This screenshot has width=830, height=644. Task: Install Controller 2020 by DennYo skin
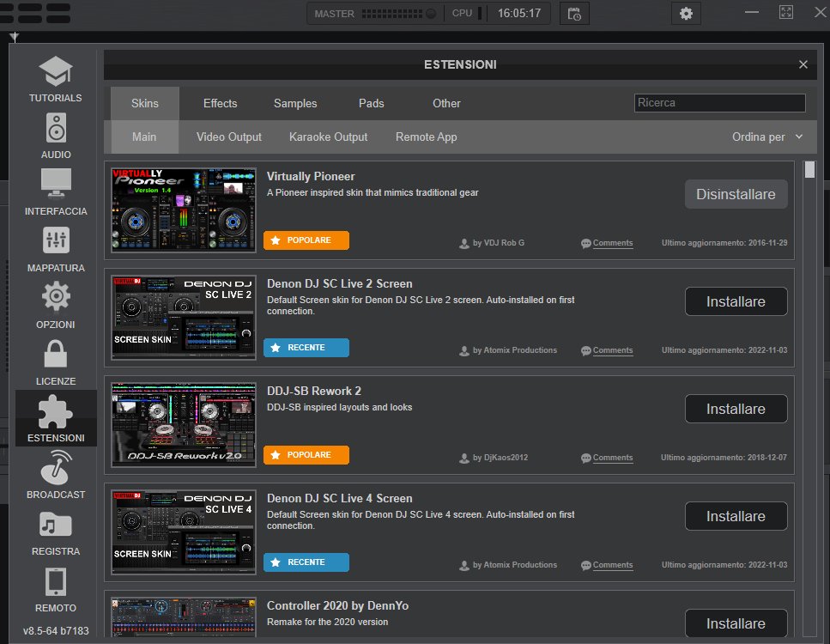(736, 623)
